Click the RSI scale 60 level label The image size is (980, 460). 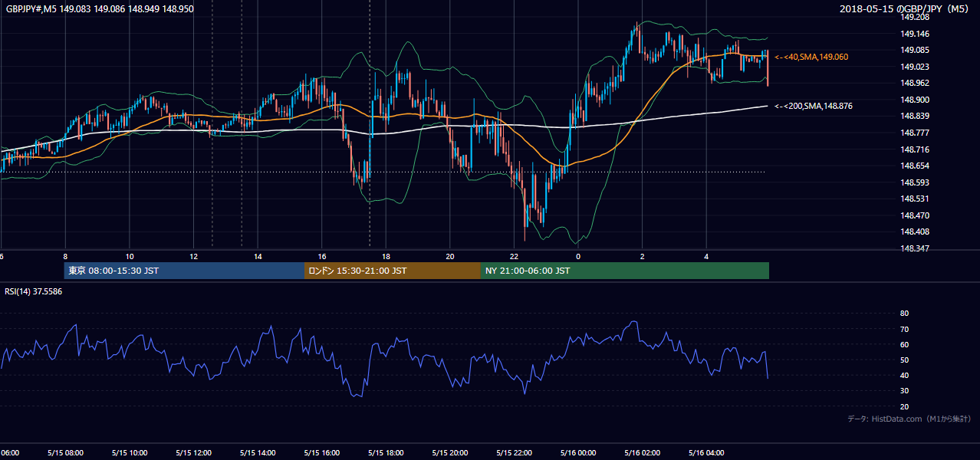pyautogui.click(x=904, y=344)
